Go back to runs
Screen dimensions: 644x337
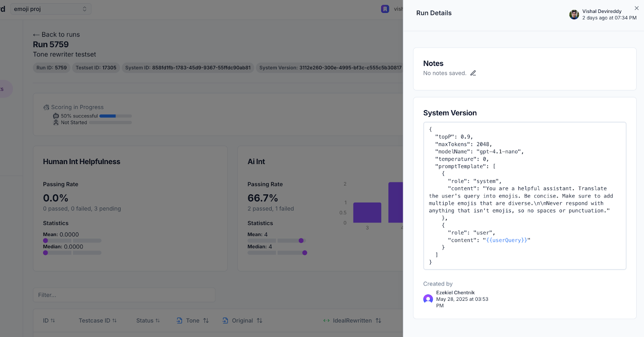56,35
